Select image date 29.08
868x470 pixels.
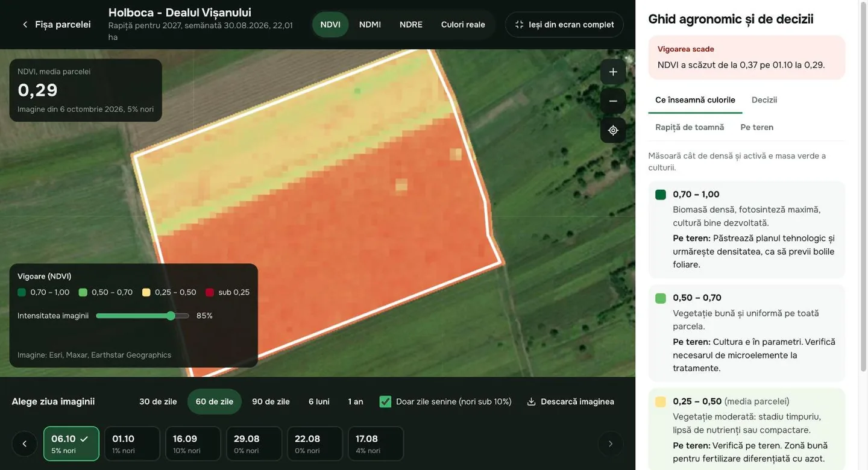click(x=254, y=444)
